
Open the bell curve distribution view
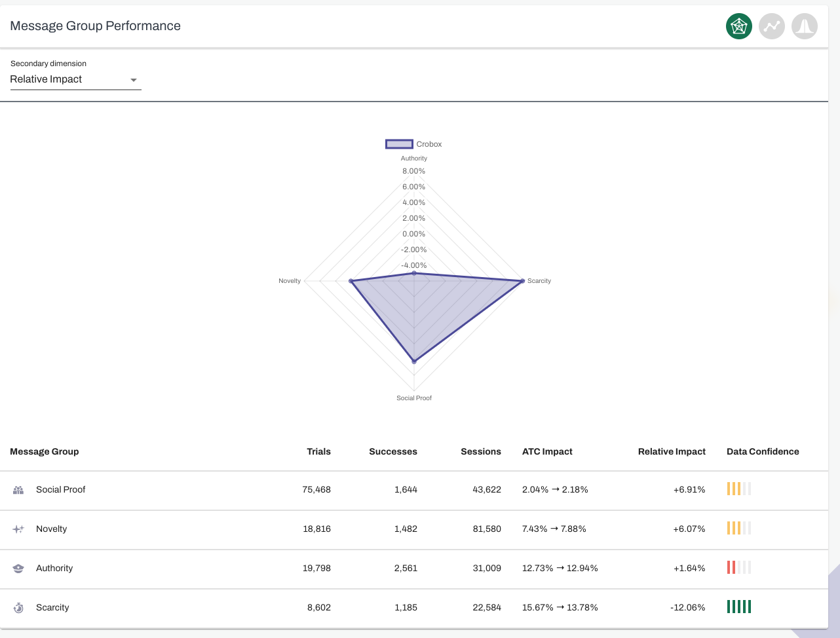[x=804, y=26]
